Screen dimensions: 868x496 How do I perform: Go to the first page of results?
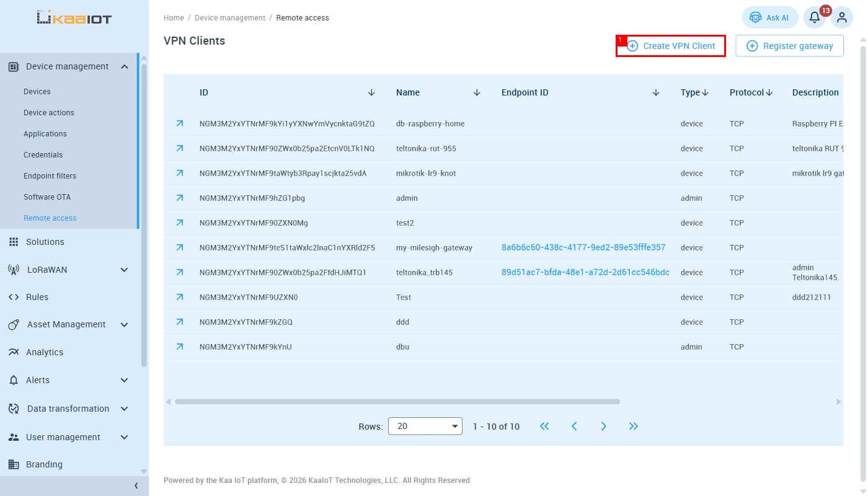[x=544, y=426]
